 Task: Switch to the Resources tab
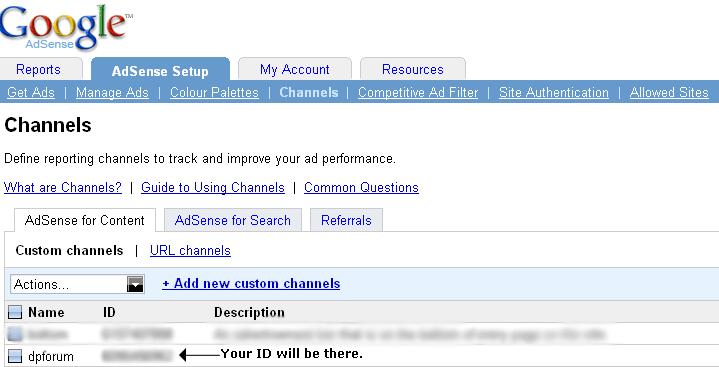pyautogui.click(x=413, y=69)
